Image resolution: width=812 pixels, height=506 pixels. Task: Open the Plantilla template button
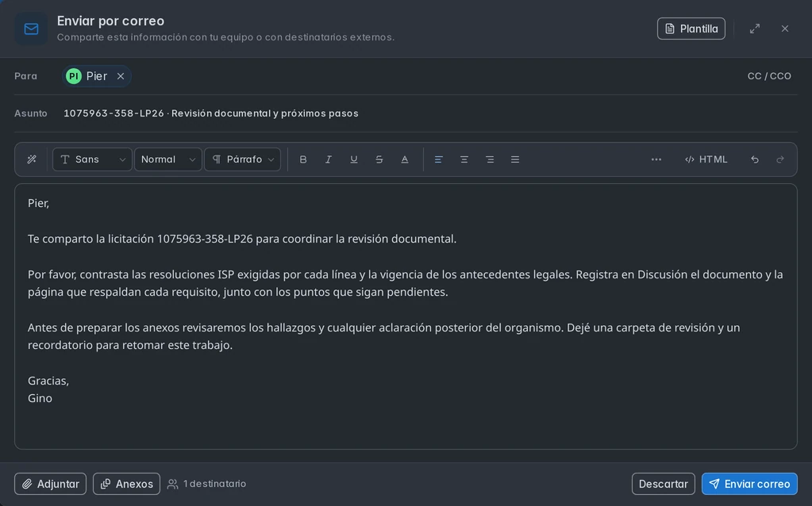coord(691,29)
